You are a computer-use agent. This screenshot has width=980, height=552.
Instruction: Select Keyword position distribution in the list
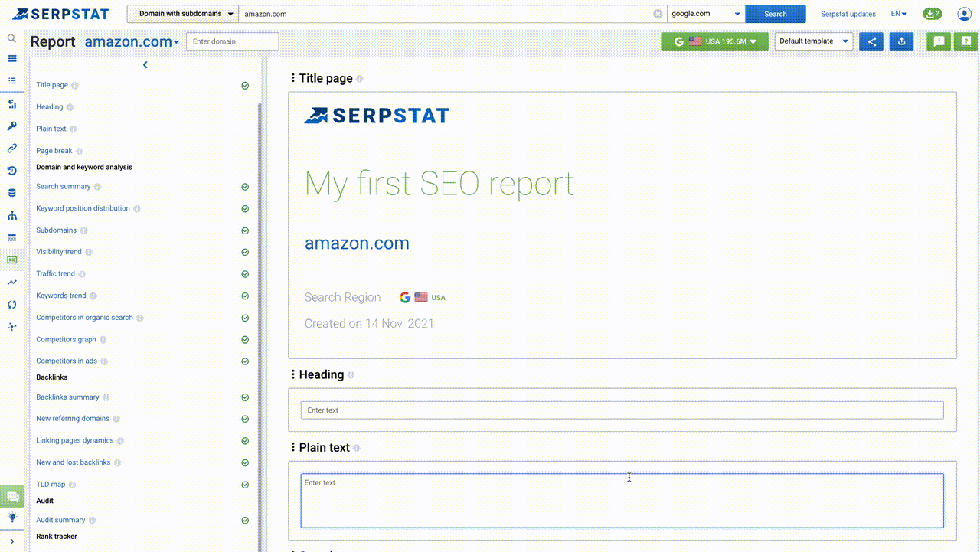pos(83,208)
